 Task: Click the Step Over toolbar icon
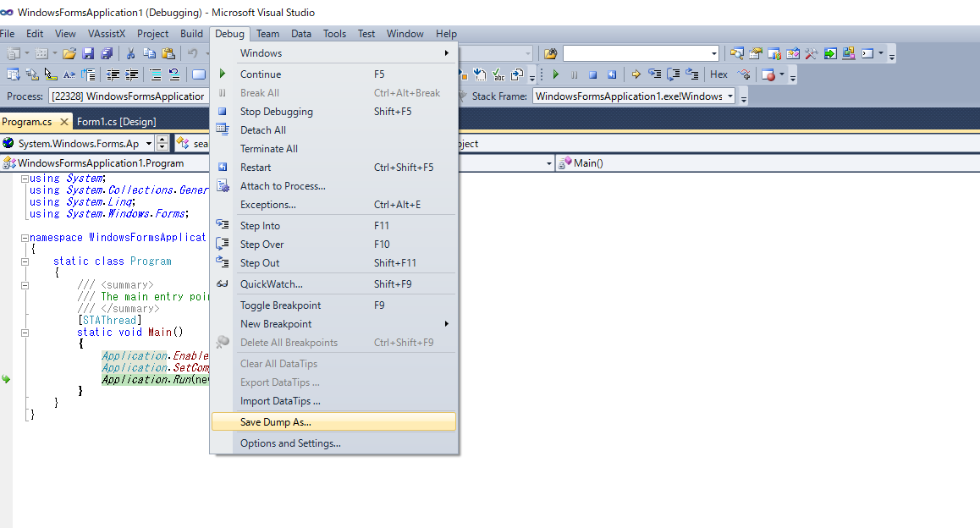click(x=673, y=75)
